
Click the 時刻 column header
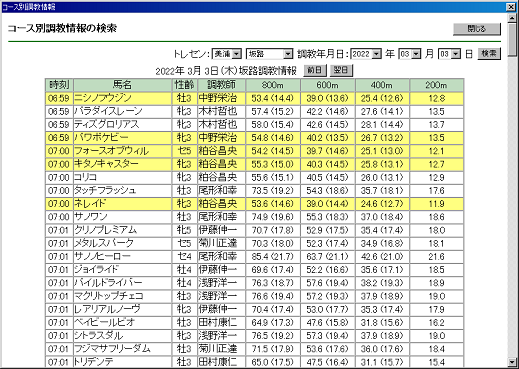tap(59, 85)
